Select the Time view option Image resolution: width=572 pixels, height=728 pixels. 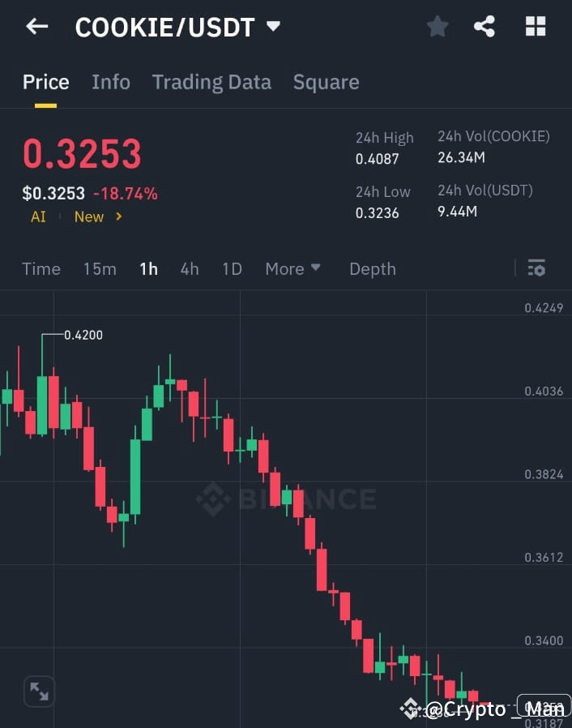point(41,268)
